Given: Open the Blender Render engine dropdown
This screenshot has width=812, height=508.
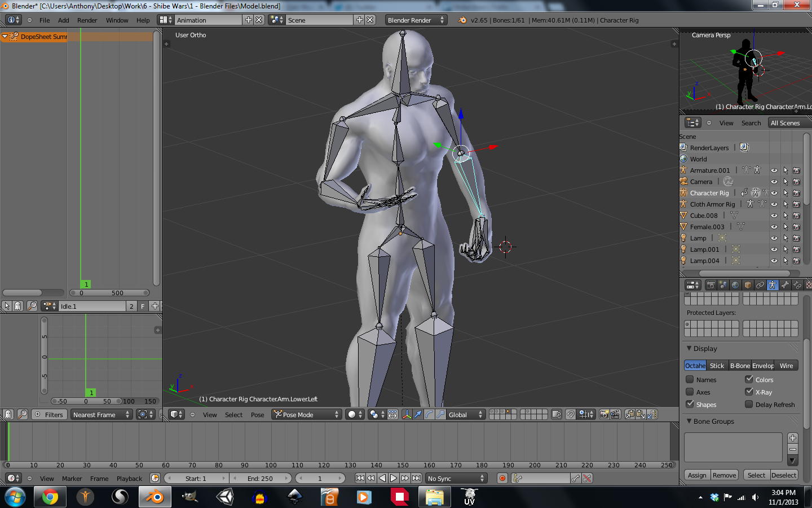Looking at the screenshot, I should coord(416,20).
